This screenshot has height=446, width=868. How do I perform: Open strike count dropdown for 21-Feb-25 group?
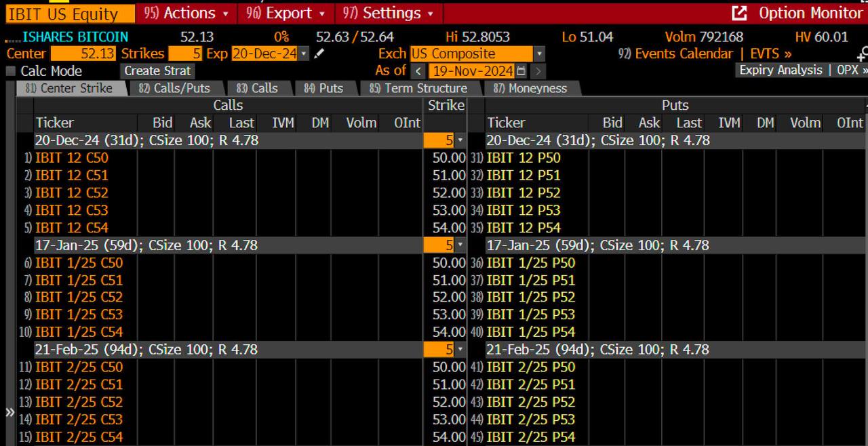click(x=460, y=350)
